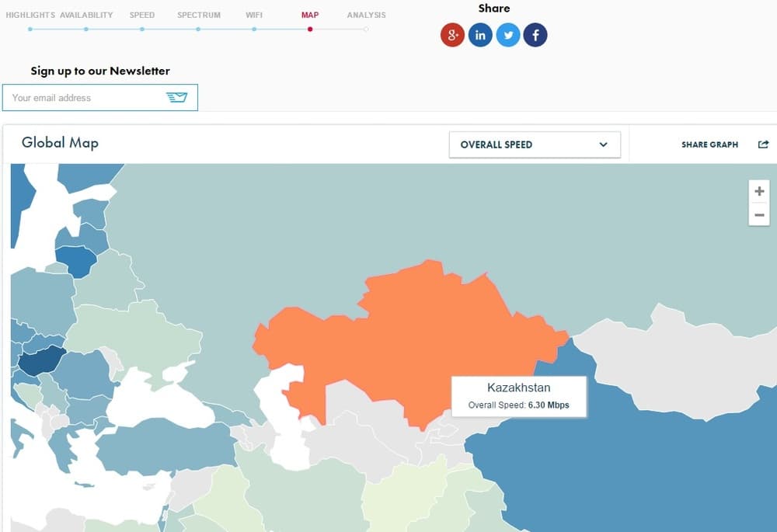Share on Google Plus

click(x=452, y=35)
